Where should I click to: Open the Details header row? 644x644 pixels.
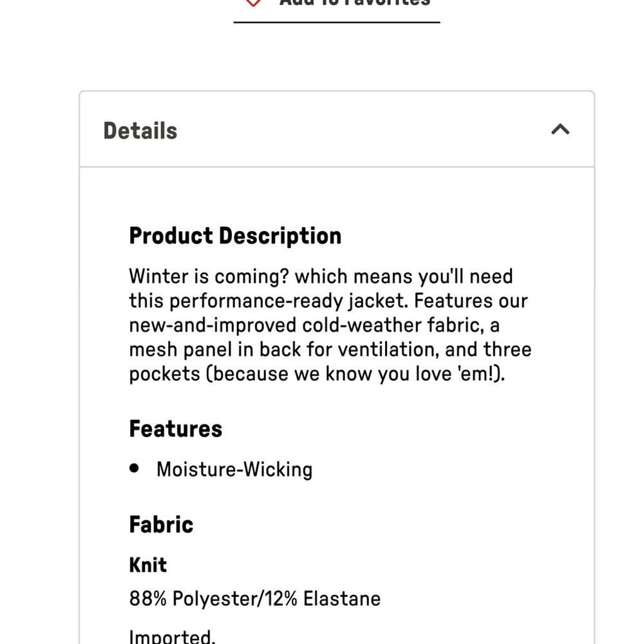click(335, 129)
